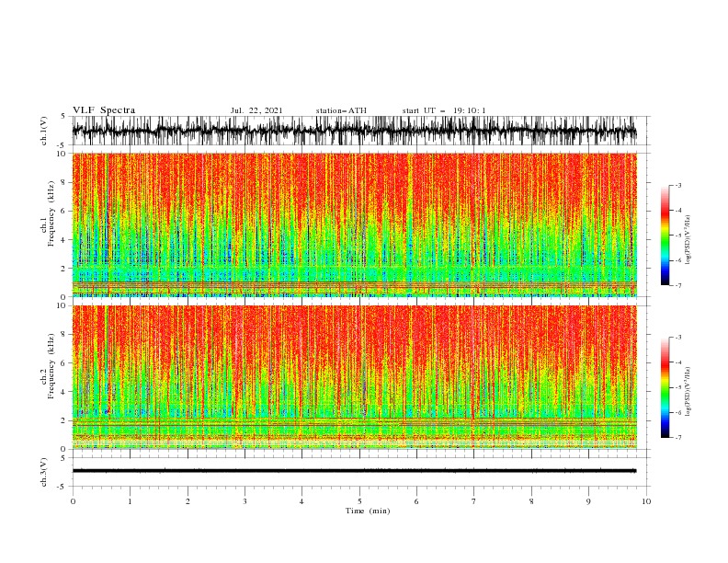The height and width of the screenshot is (563, 728).
Task: Click the ch.2 spectrogram color scale bar
Action: 665,387
